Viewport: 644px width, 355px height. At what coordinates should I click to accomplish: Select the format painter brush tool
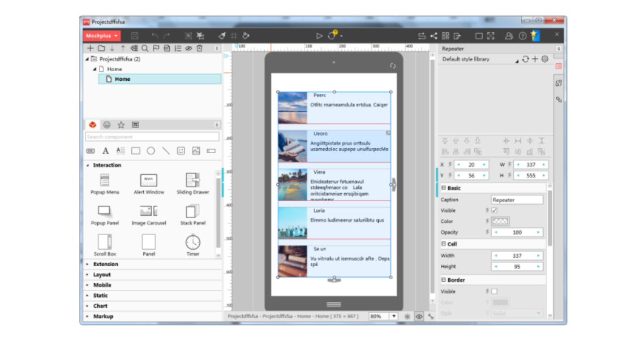pyautogui.click(x=222, y=36)
